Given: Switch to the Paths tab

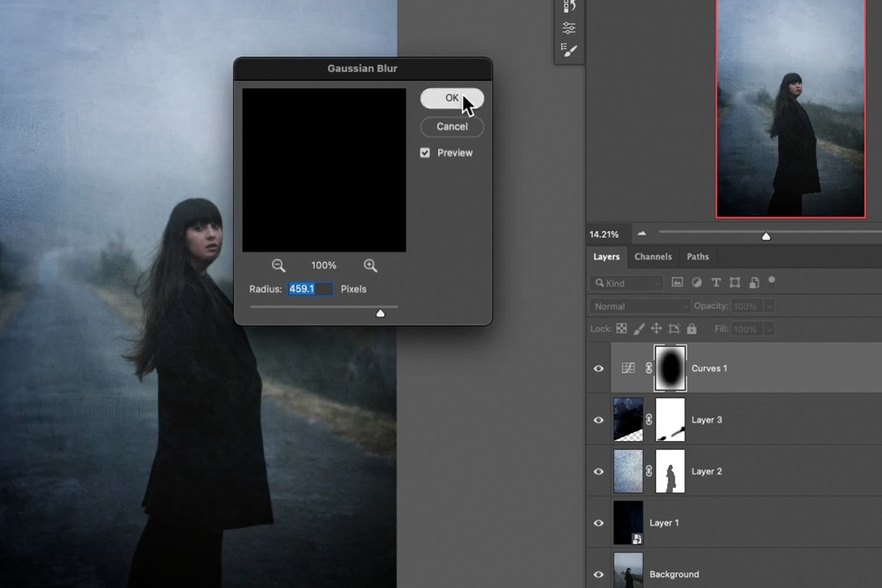Looking at the screenshot, I should click(x=698, y=257).
